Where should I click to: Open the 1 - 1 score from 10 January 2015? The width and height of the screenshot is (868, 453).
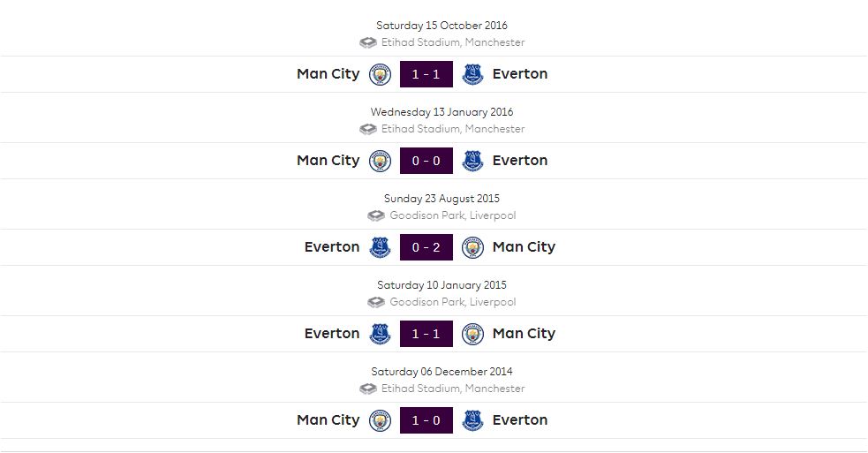pyautogui.click(x=426, y=334)
